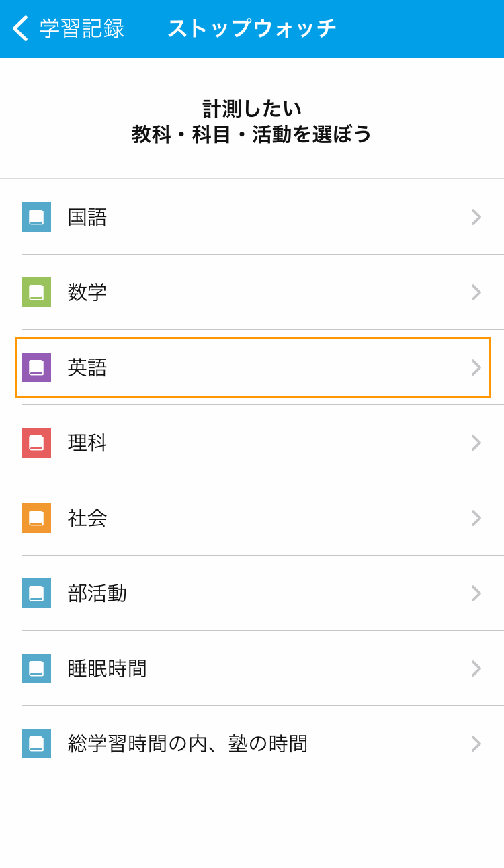The image size is (504, 868).
Task: Tap the purple book icon beside 英語
Action: point(36,367)
